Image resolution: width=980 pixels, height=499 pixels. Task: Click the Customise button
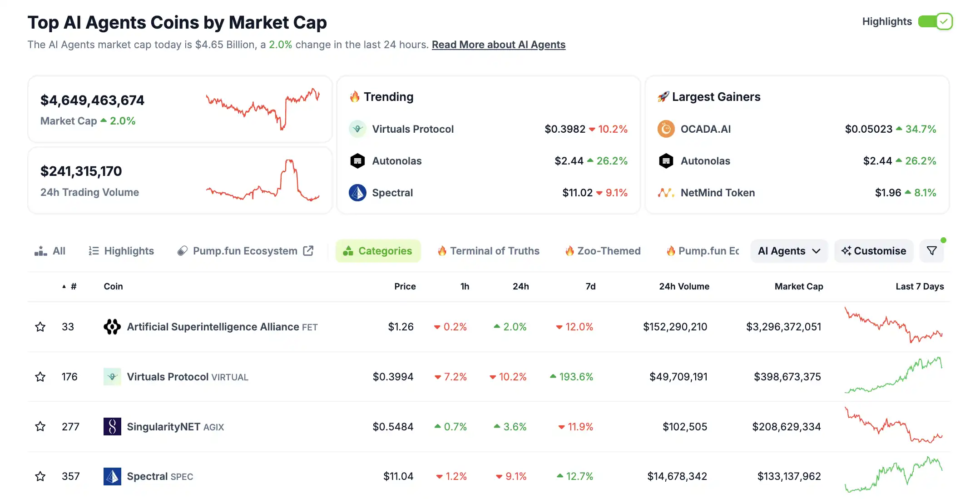(874, 251)
